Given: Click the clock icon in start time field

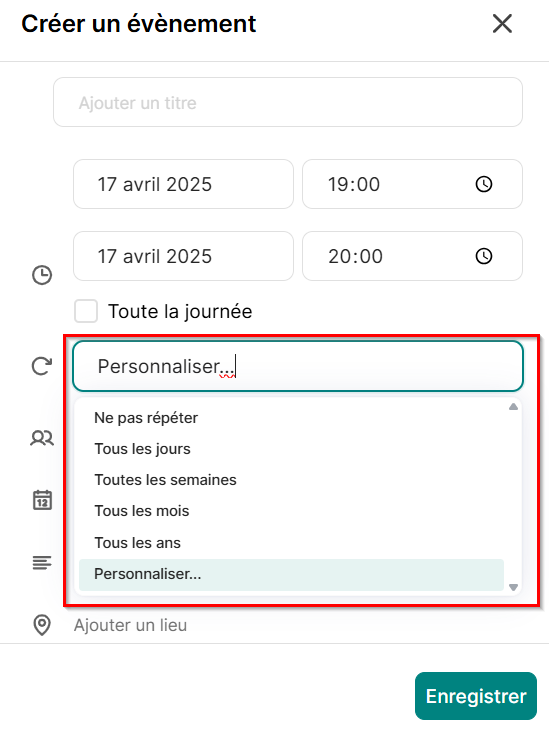Looking at the screenshot, I should (483, 184).
